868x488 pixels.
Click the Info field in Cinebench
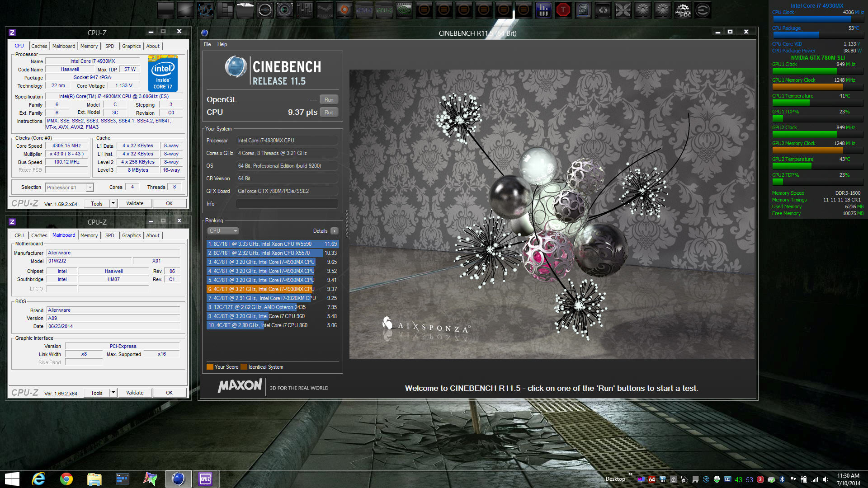click(x=287, y=204)
